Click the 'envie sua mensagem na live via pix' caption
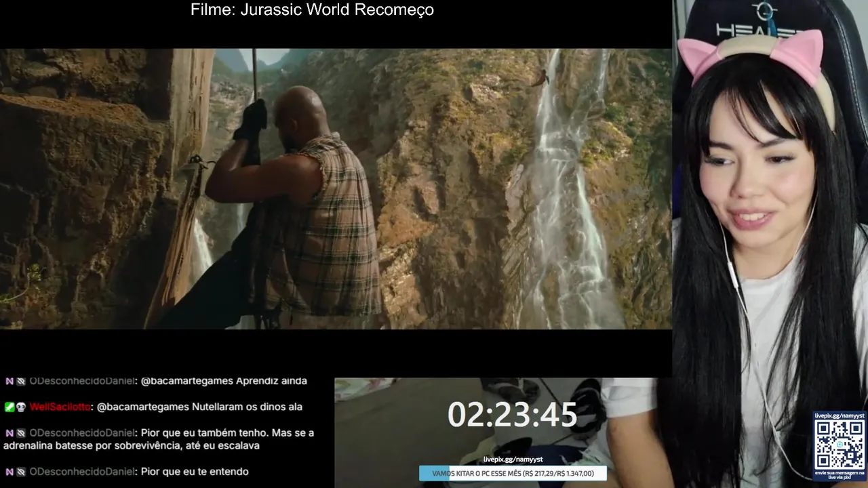Screen dimensions: 868x488 (840, 474)
